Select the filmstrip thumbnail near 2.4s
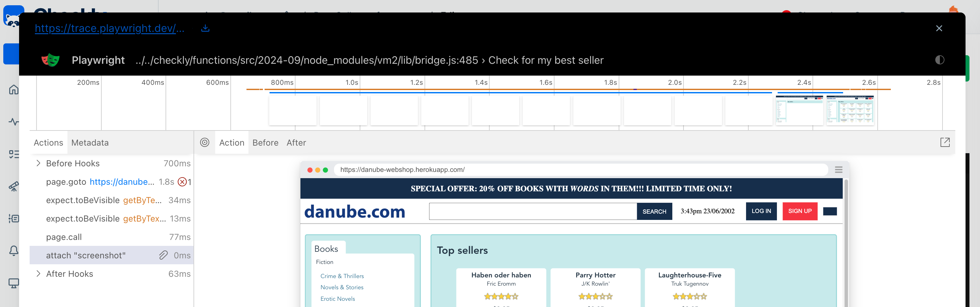Screen dimensions: 980x307 pos(799,110)
